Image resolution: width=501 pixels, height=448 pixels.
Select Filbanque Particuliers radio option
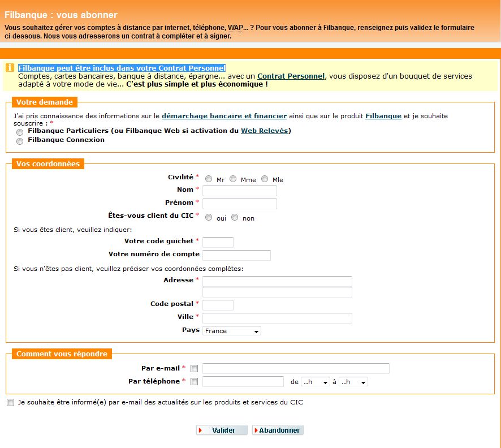pyautogui.click(x=20, y=132)
